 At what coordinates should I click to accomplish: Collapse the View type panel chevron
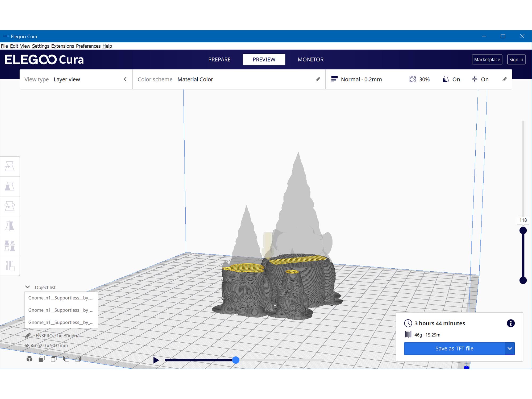pyautogui.click(x=125, y=79)
